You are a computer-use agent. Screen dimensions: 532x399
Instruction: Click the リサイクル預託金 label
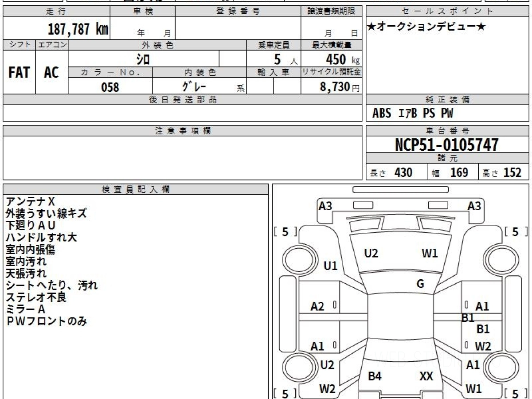(x=332, y=72)
